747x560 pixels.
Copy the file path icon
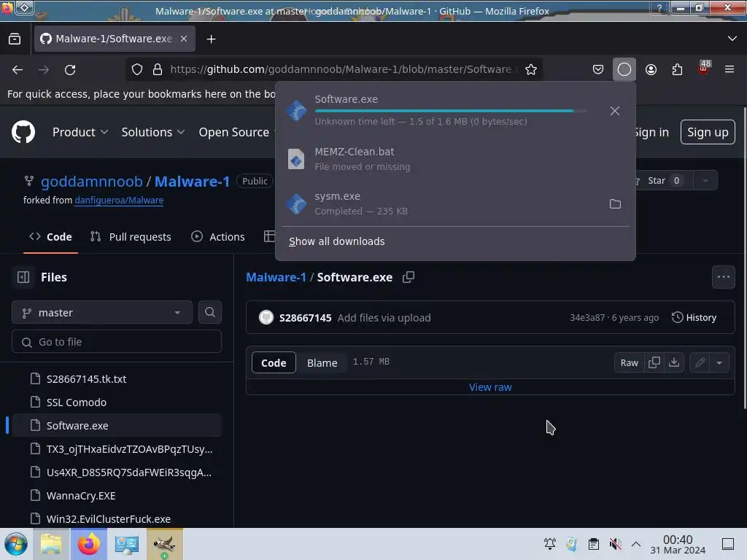tap(409, 277)
